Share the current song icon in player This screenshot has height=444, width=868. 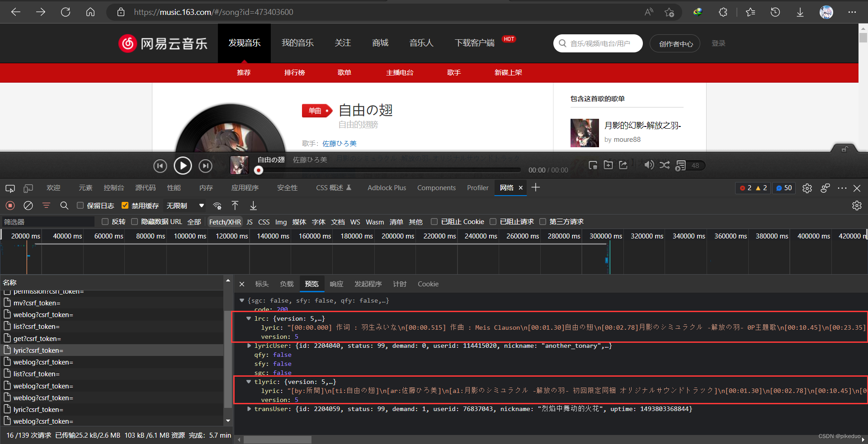[623, 165]
